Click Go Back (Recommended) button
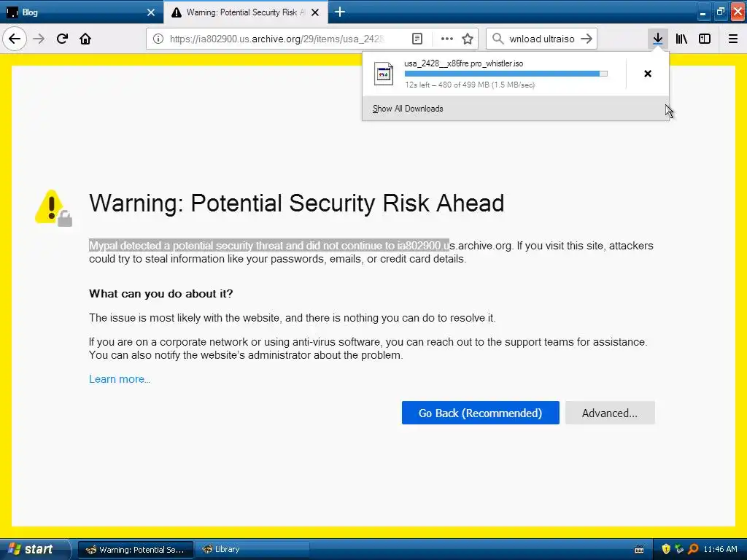The image size is (747, 560). coord(480,413)
